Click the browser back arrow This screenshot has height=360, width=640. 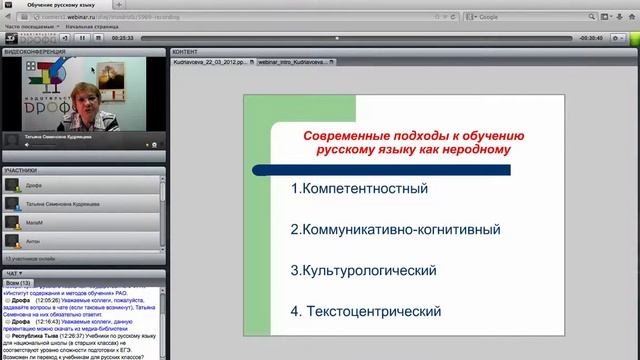[8, 17]
